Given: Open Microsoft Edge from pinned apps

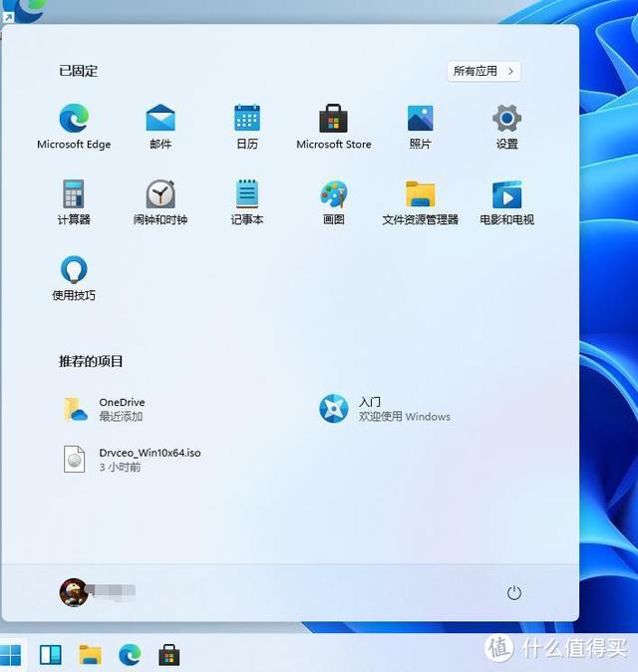Looking at the screenshot, I should (74, 126).
